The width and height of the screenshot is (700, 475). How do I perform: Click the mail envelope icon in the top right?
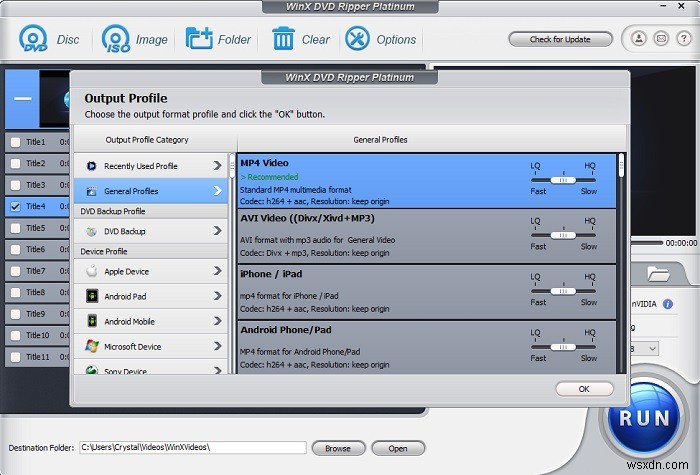coord(661,38)
